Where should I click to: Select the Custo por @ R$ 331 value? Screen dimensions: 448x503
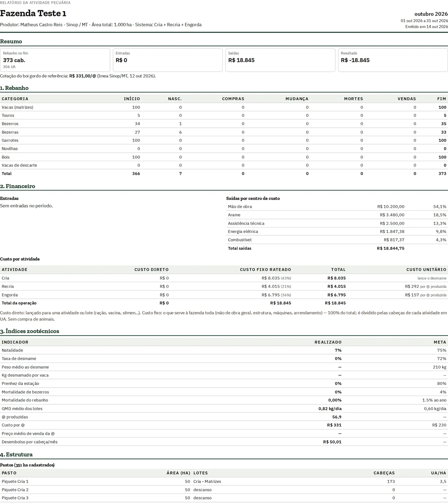(334, 425)
